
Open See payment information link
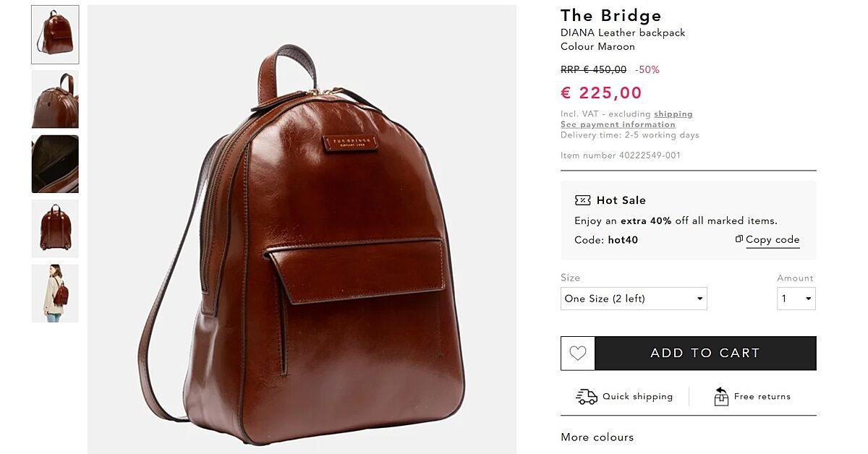618,124
